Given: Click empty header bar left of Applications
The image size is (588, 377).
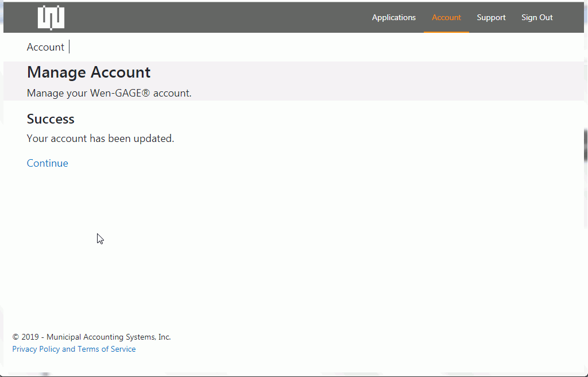Looking at the screenshot, I should [x=218, y=17].
